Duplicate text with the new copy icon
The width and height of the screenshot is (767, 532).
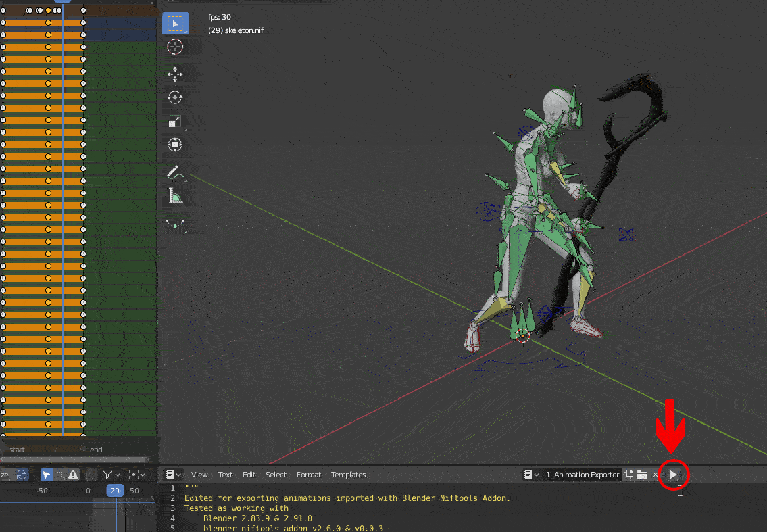coord(628,475)
